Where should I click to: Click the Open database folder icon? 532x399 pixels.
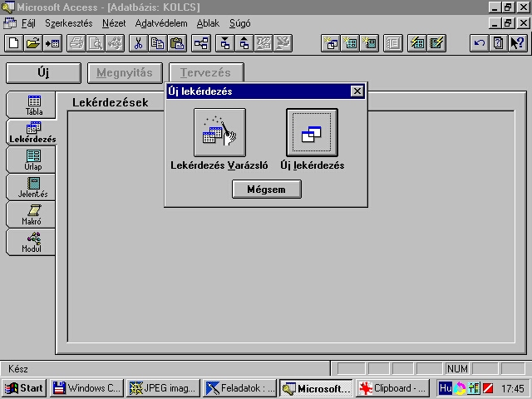click(x=32, y=43)
